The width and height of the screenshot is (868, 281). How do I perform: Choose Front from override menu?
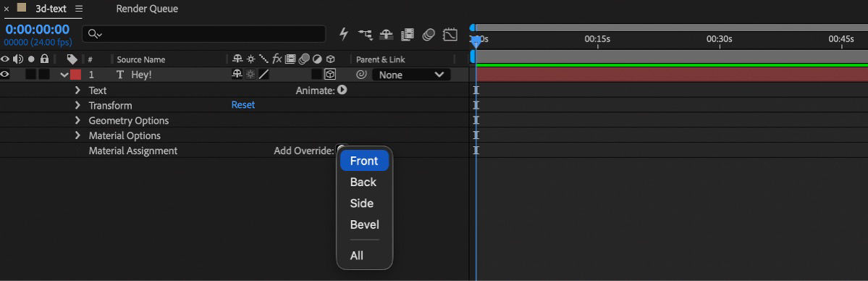click(364, 161)
